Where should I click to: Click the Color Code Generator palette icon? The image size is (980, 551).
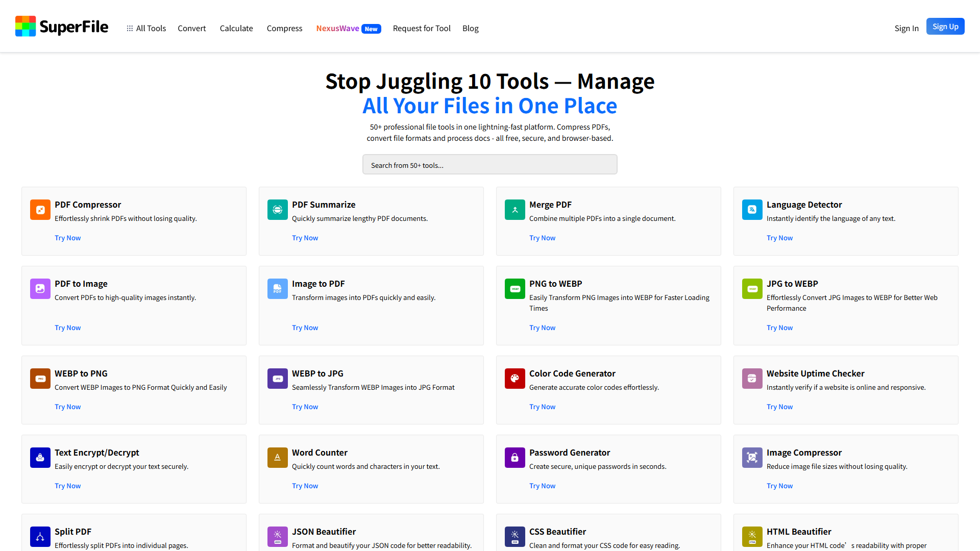(514, 379)
